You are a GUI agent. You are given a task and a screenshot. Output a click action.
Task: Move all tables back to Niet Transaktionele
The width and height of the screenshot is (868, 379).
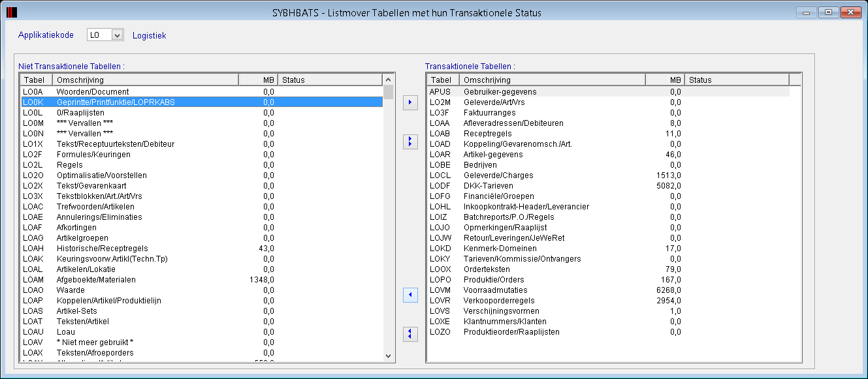pyautogui.click(x=410, y=334)
